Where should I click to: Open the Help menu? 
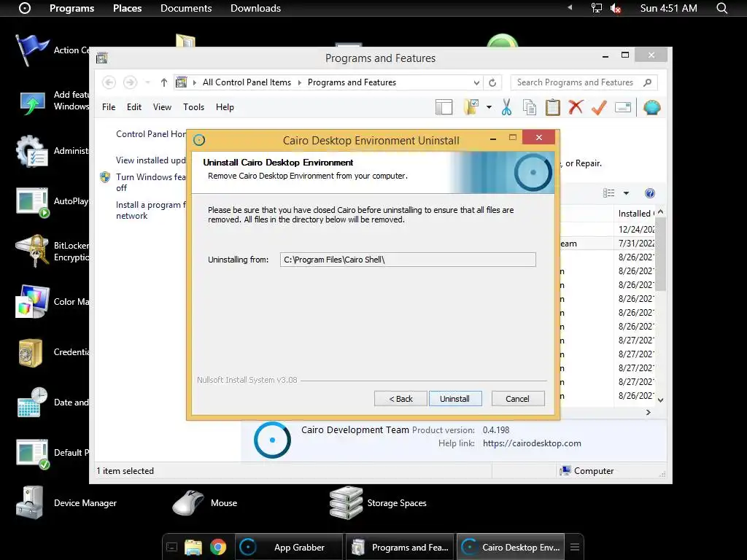click(225, 107)
